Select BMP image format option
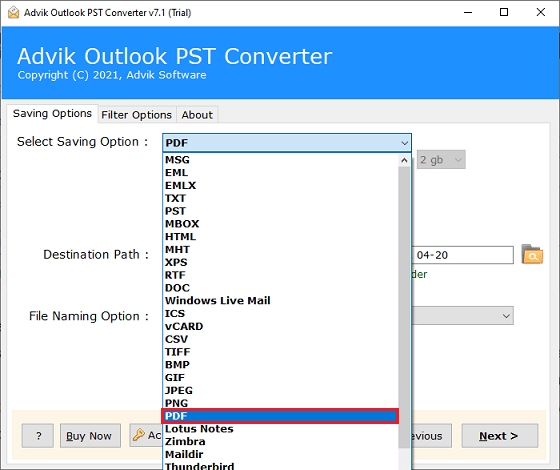This screenshot has width=560, height=470. pos(280,365)
